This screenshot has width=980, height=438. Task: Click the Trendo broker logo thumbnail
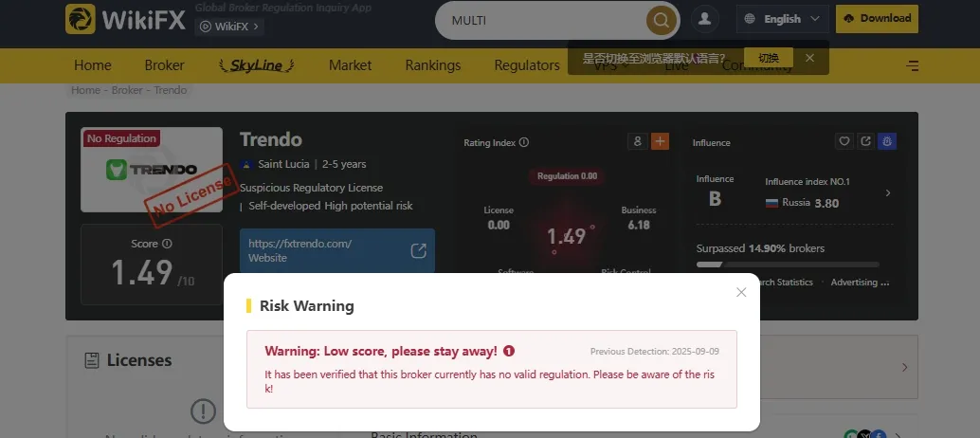tap(152, 170)
